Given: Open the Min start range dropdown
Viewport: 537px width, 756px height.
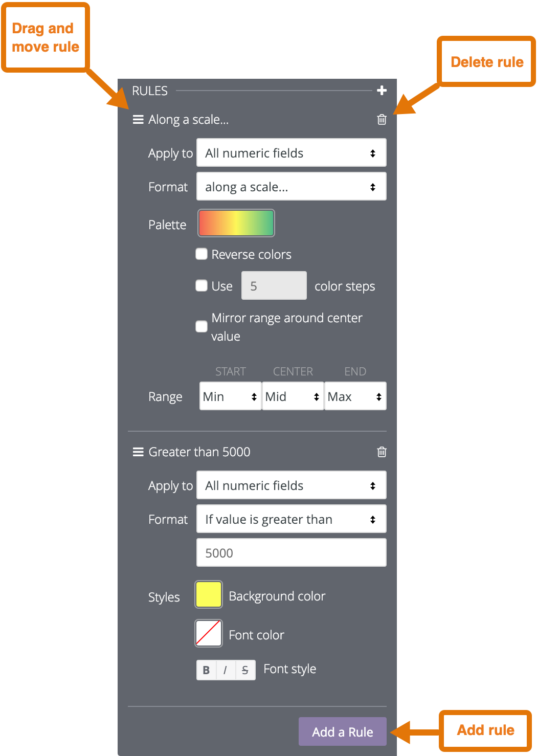Looking at the screenshot, I should click(230, 396).
